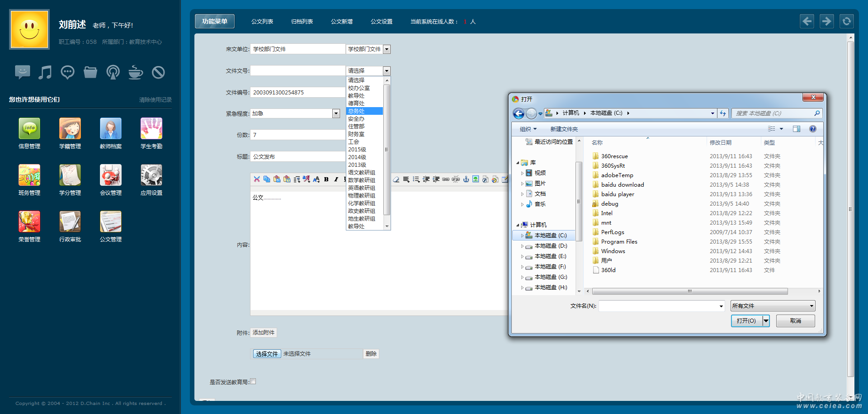Switch to the 公文列表 tab
Viewport: 868px width, 414px height.
pyautogui.click(x=262, y=22)
